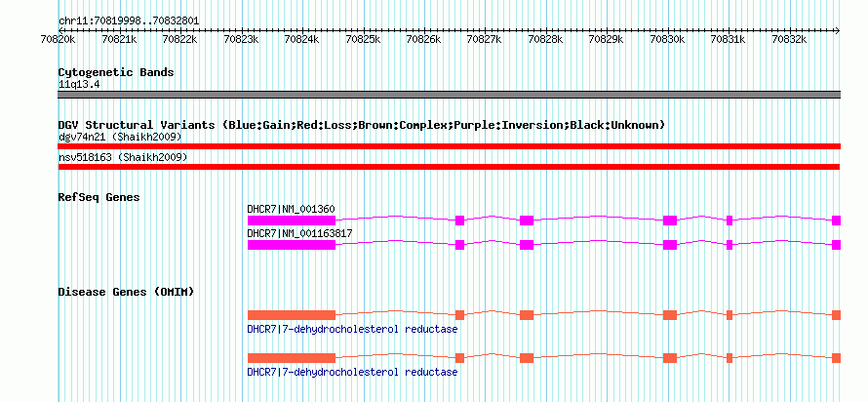Click the 11q13.4 band label
This screenshot has width=868, height=402.
[79, 85]
